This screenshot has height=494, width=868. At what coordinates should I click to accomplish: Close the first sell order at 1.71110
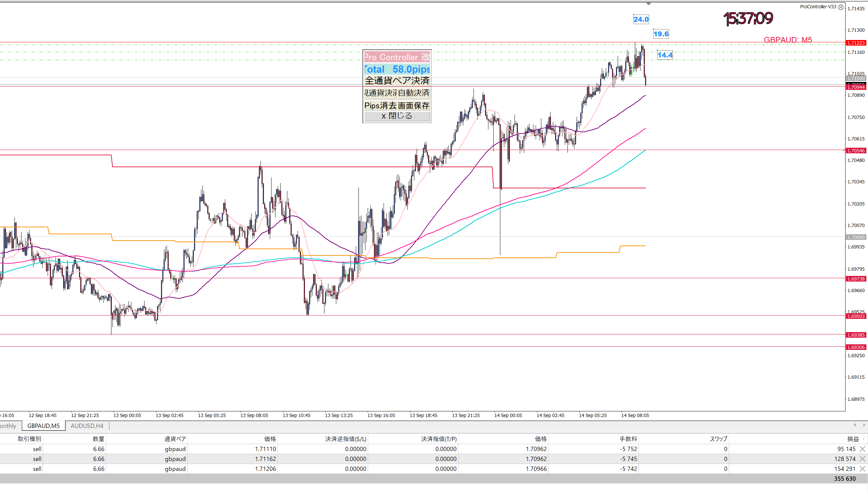(x=862, y=449)
